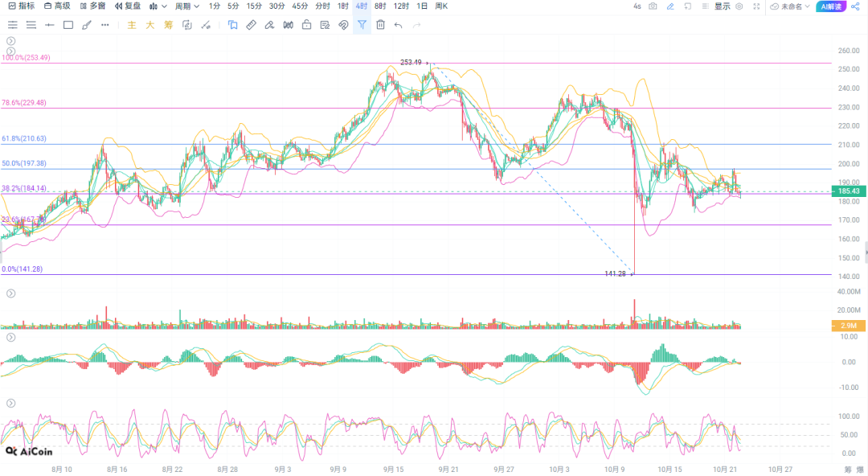Open the 指标 indicators panel

[x=21, y=6]
